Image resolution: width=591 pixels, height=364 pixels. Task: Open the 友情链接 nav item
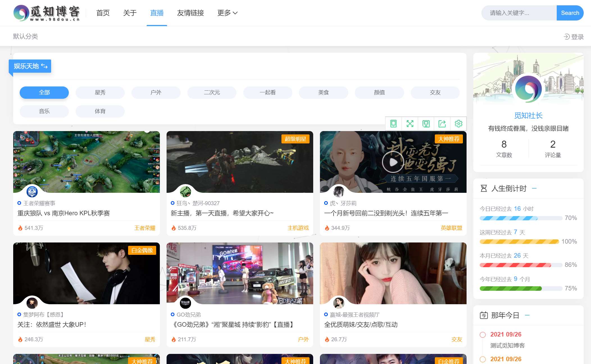pos(190,13)
